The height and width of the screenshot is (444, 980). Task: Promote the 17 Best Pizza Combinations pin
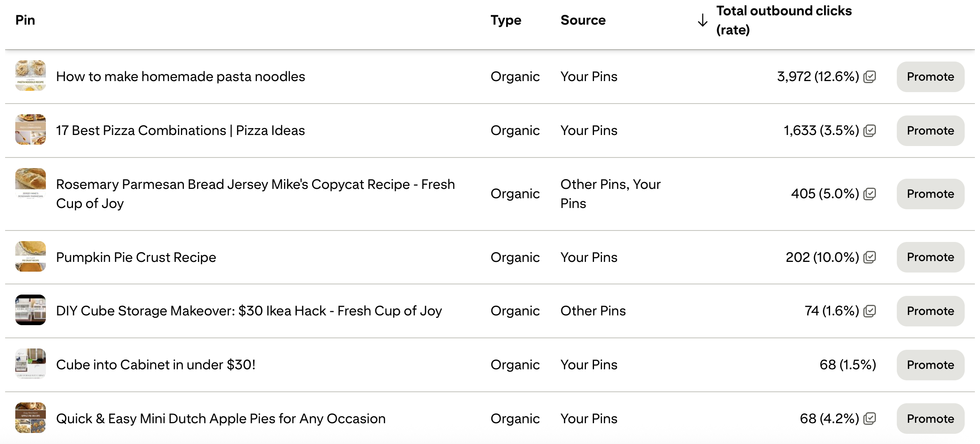(x=930, y=131)
